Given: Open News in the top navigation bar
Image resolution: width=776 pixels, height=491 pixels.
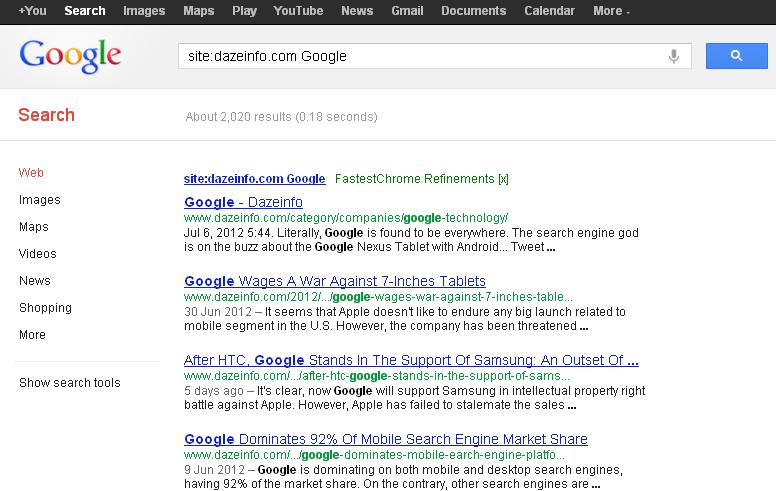Looking at the screenshot, I should pos(357,11).
